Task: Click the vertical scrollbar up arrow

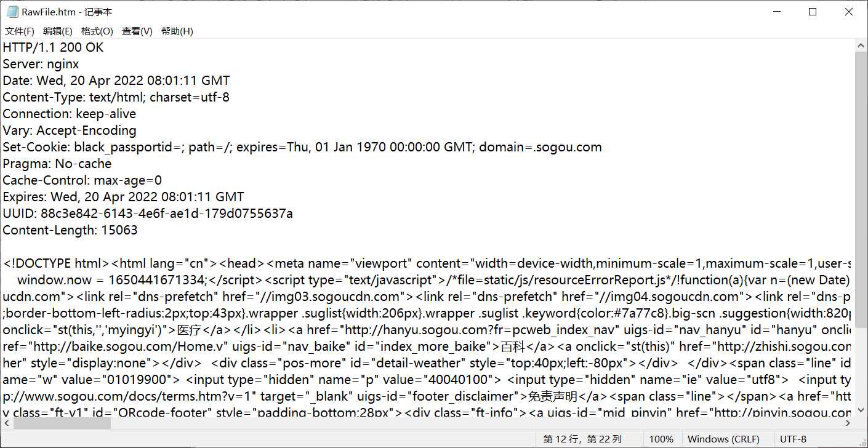Action: [861, 45]
